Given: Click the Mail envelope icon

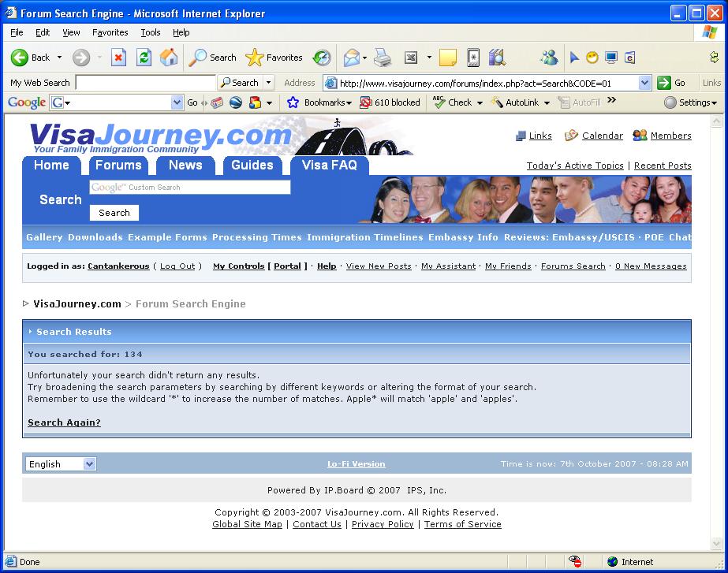Looking at the screenshot, I should [352, 58].
